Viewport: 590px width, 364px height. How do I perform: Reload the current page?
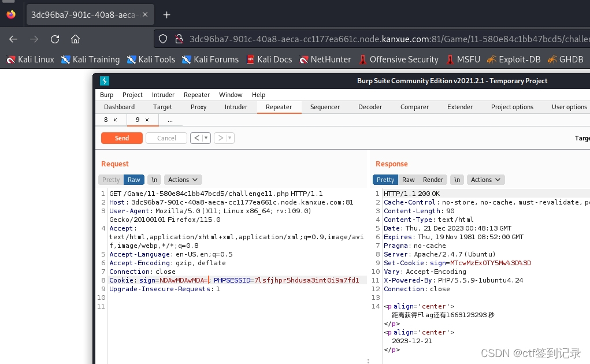pos(55,39)
